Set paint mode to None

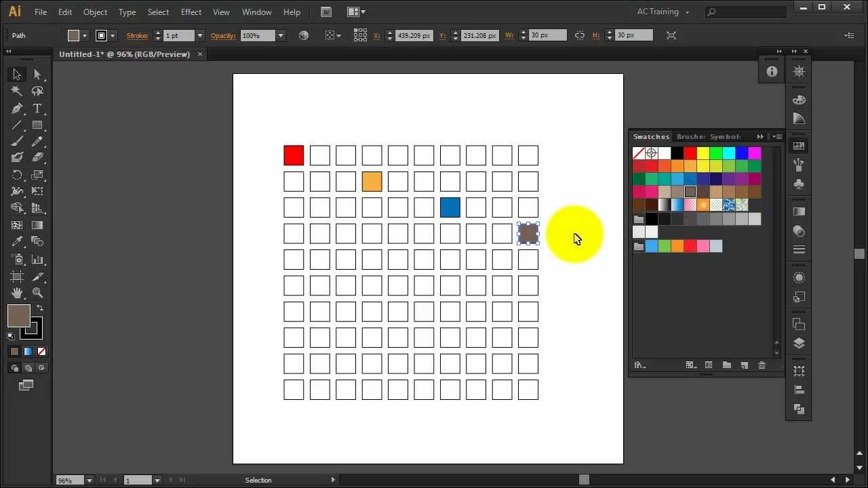pos(42,351)
